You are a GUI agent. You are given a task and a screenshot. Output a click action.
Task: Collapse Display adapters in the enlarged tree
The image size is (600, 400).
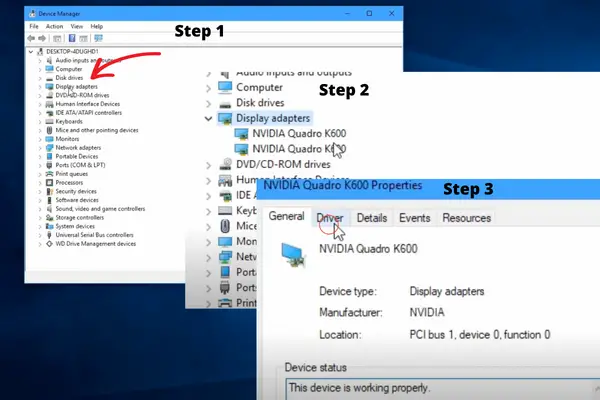[208, 119]
